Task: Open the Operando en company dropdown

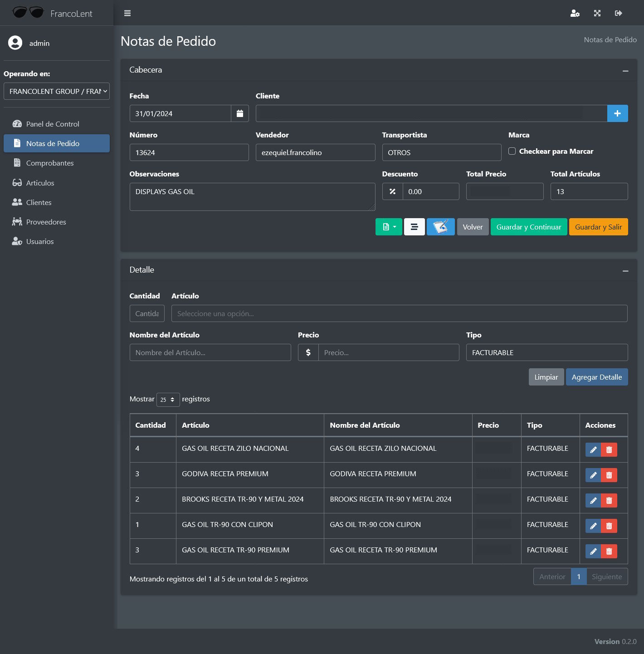Action: [x=57, y=91]
